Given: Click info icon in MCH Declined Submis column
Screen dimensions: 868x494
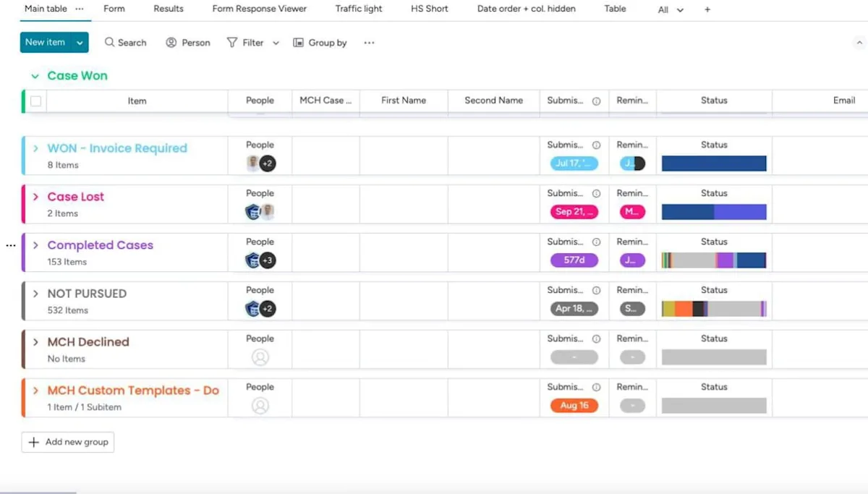Looking at the screenshot, I should pyautogui.click(x=596, y=339).
